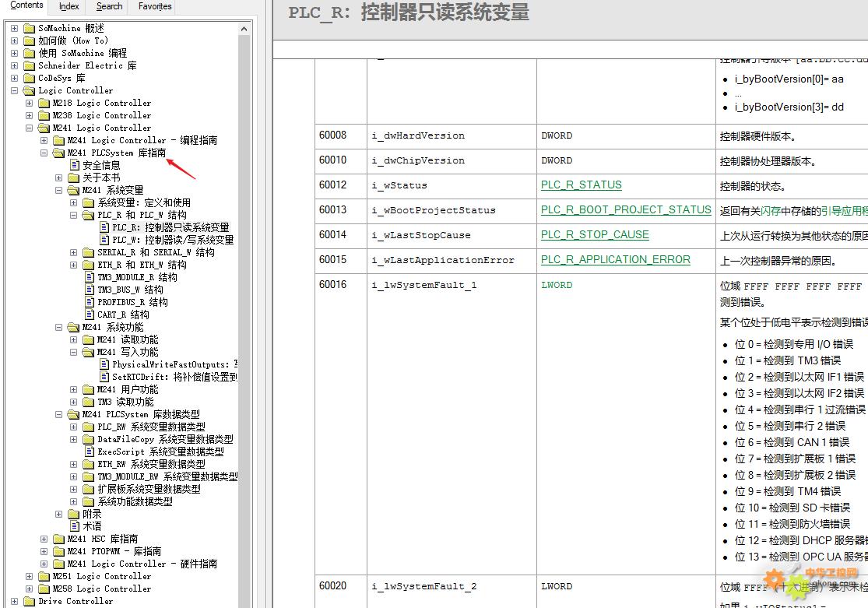The width and height of the screenshot is (868, 608).
Task: Collapse the M241 PLCSystem 库指南 node
Action: (x=44, y=153)
